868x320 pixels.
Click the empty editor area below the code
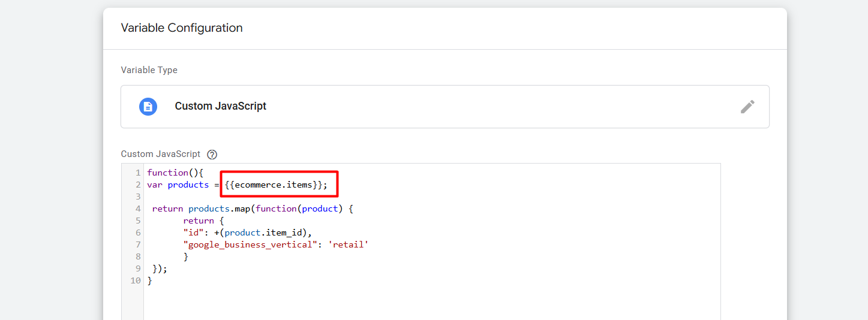point(420,303)
